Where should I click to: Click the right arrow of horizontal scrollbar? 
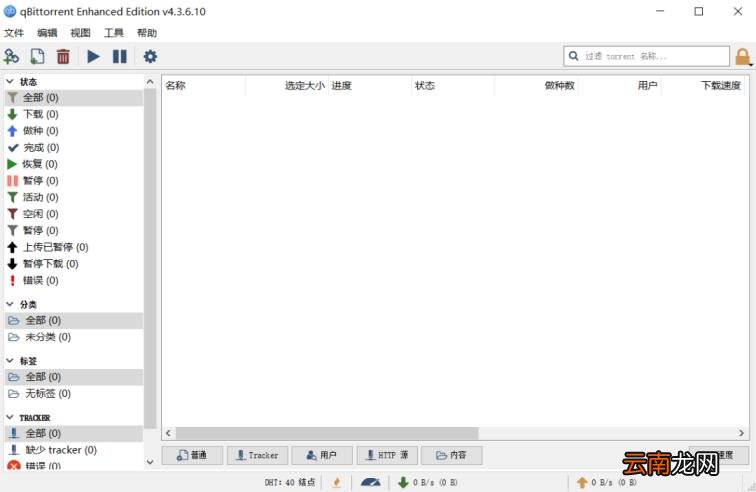coord(742,433)
